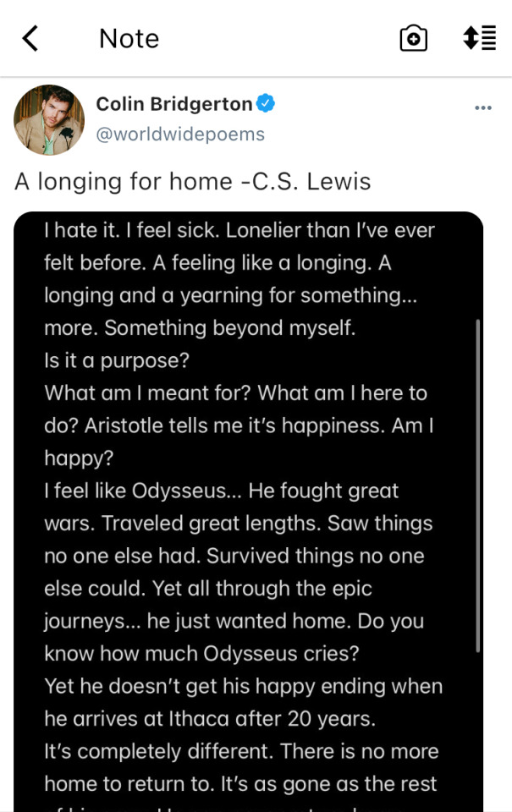Open the Colin Bridgerton display name
The width and height of the screenshot is (512, 812).
(174, 104)
